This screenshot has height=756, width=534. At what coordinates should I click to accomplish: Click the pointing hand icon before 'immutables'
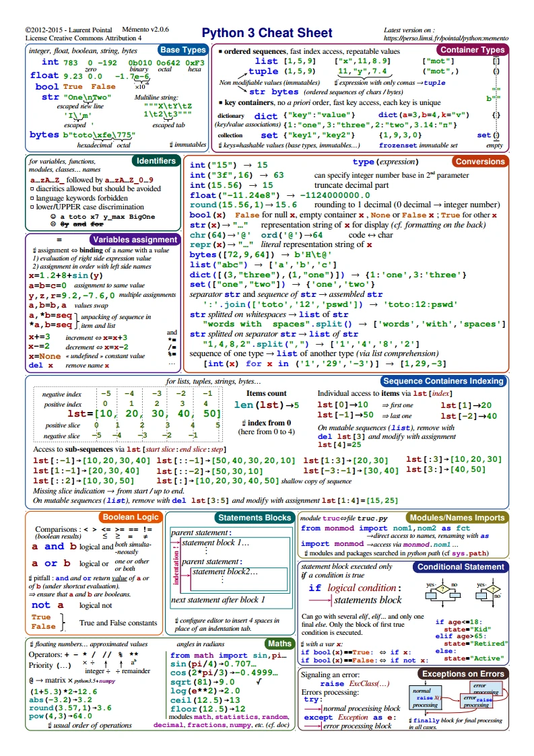(x=171, y=145)
